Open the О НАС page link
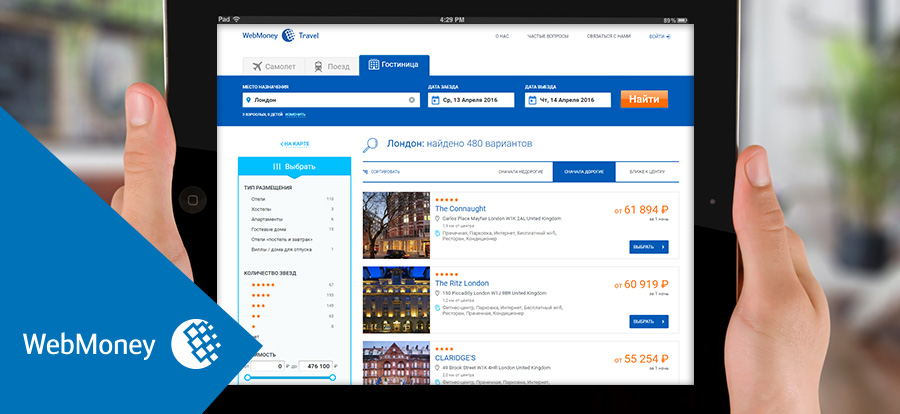This screenshot has width=900, height=414. pos(502,36)
